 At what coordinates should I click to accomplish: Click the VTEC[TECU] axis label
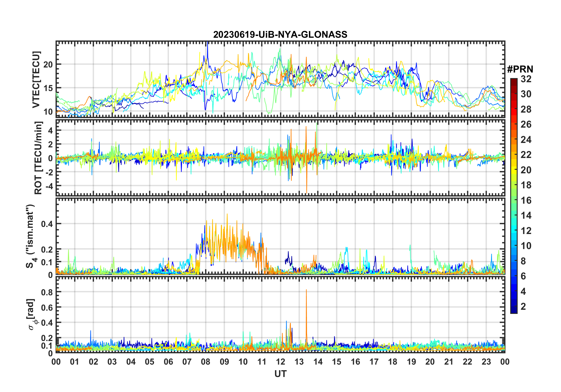point(36,80)
